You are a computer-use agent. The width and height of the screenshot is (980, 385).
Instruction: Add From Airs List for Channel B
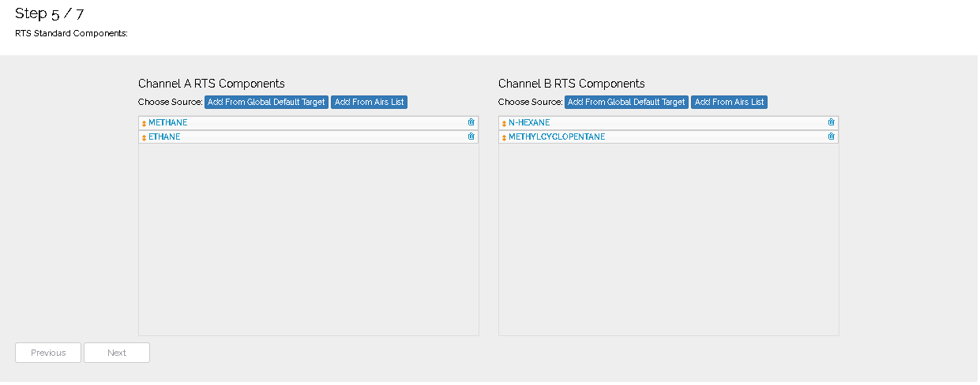pos(730,103)
